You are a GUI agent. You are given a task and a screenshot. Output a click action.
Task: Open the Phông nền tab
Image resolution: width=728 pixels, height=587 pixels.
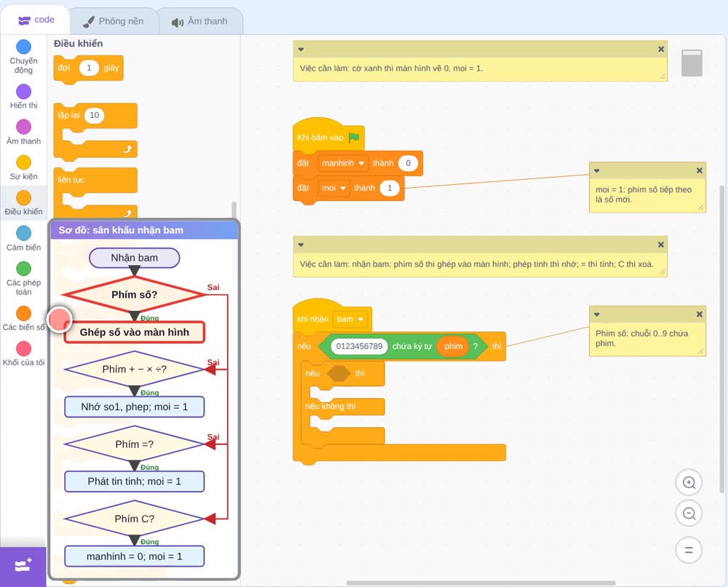113,21
